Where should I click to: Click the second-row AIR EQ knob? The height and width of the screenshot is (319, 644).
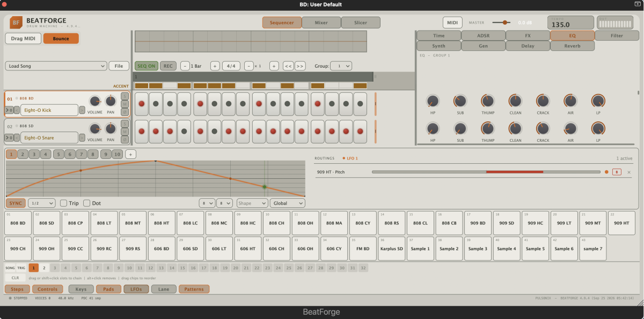click(570, 128)
